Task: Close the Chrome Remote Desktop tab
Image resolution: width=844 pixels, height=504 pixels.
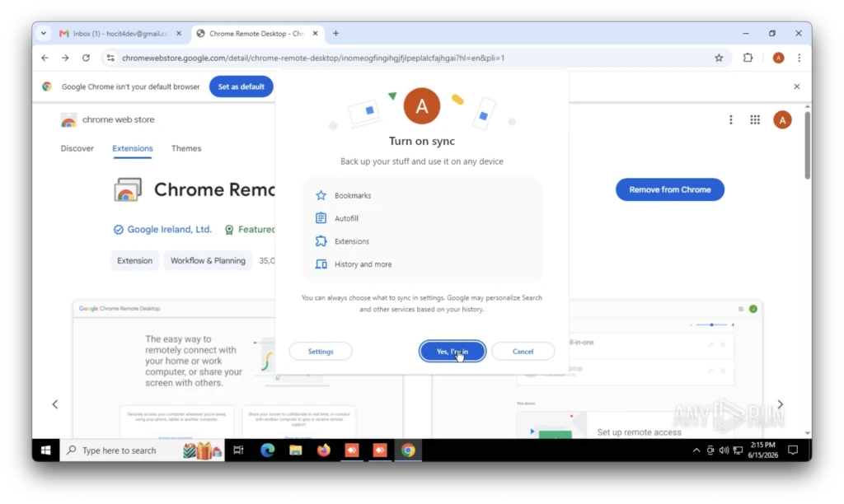Action: coord(316,33)
